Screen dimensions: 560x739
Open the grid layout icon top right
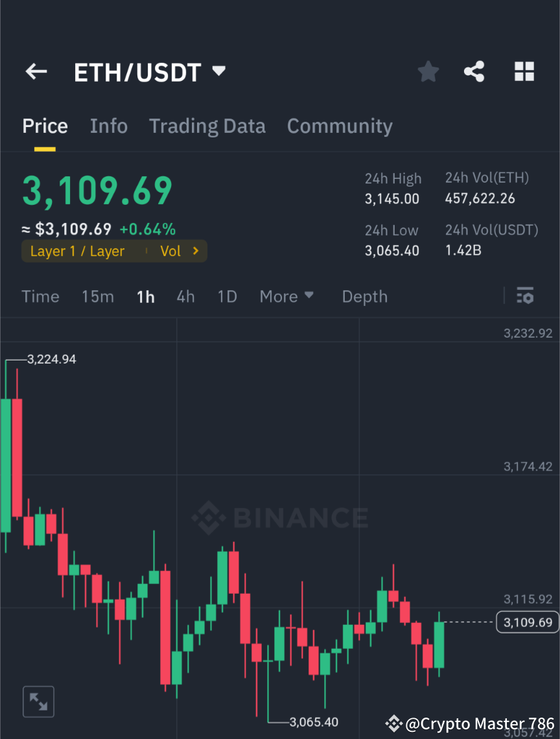point(524,71)
